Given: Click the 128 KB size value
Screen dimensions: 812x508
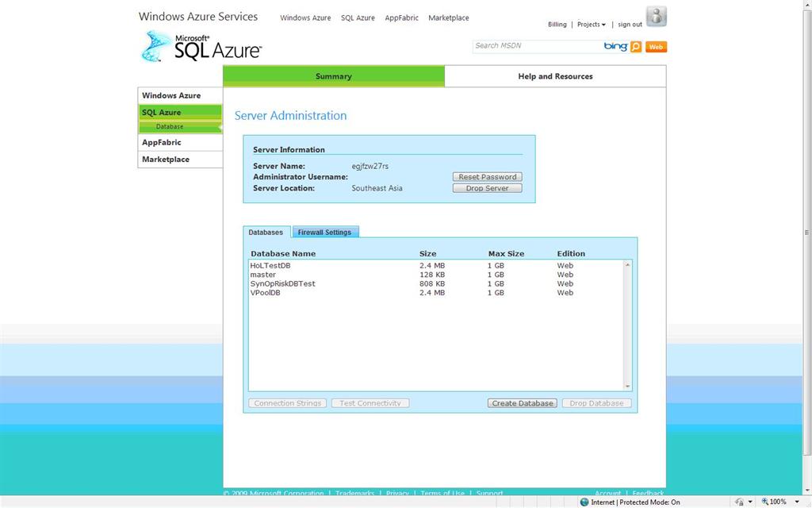Looking at the screenshot, I should click(432, 275).
